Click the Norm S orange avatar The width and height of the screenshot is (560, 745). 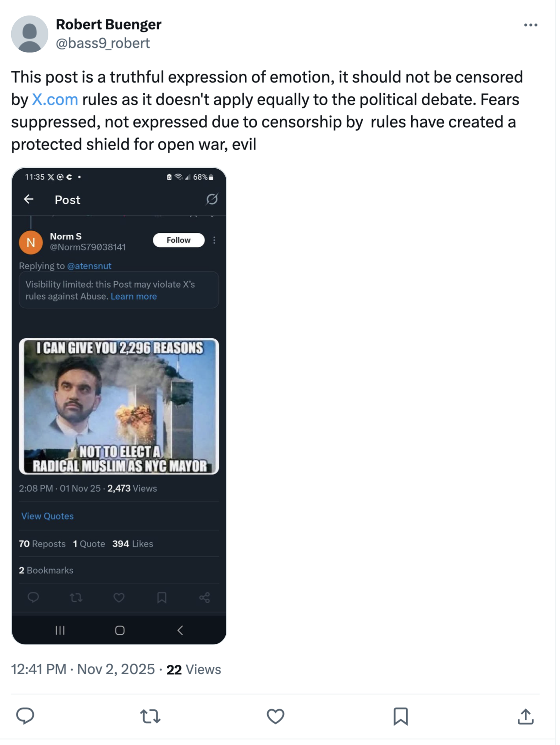pos(31,243)
